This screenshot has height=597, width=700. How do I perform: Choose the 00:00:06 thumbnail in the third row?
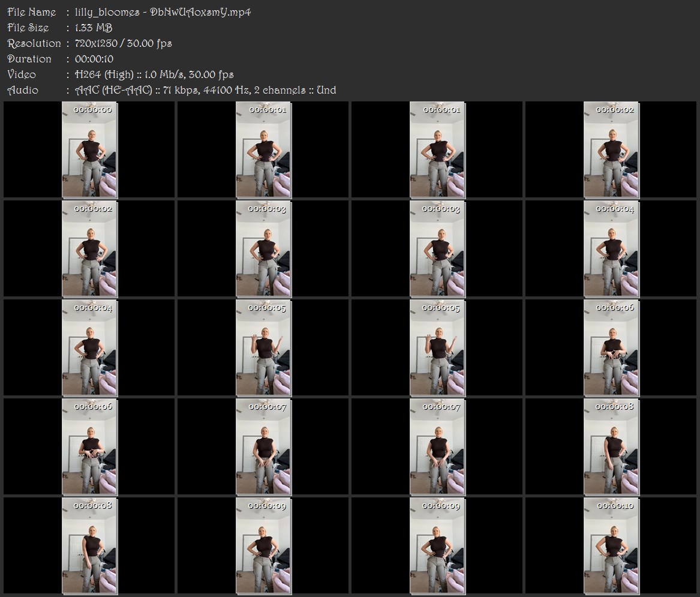pos(611,348)
